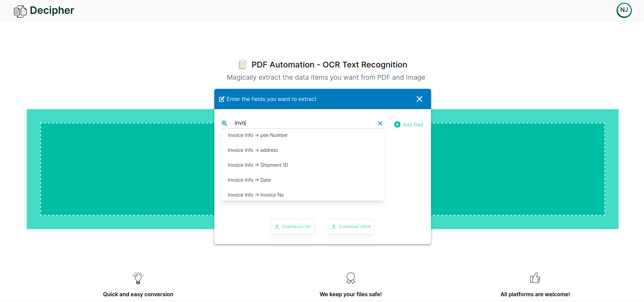Click the award ribbon files safe icon
Screen dimensions: 644x302
[351, 278]
